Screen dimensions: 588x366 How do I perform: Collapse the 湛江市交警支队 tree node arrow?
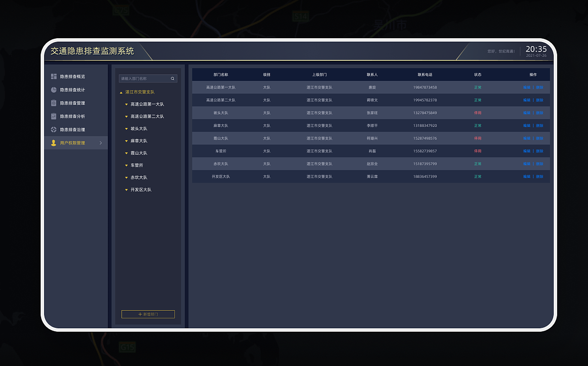pyautogui.click(x=121, y=93)
